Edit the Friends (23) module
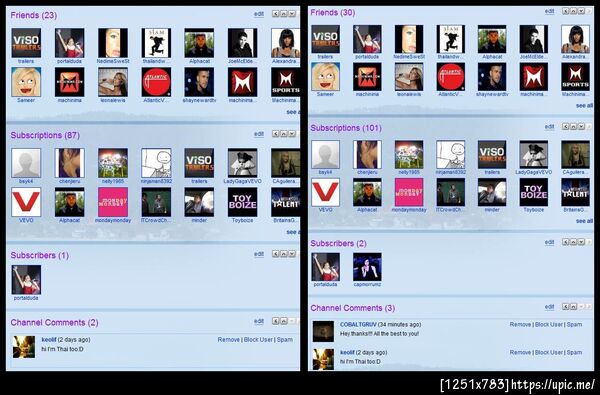 (x=259, y=14)
